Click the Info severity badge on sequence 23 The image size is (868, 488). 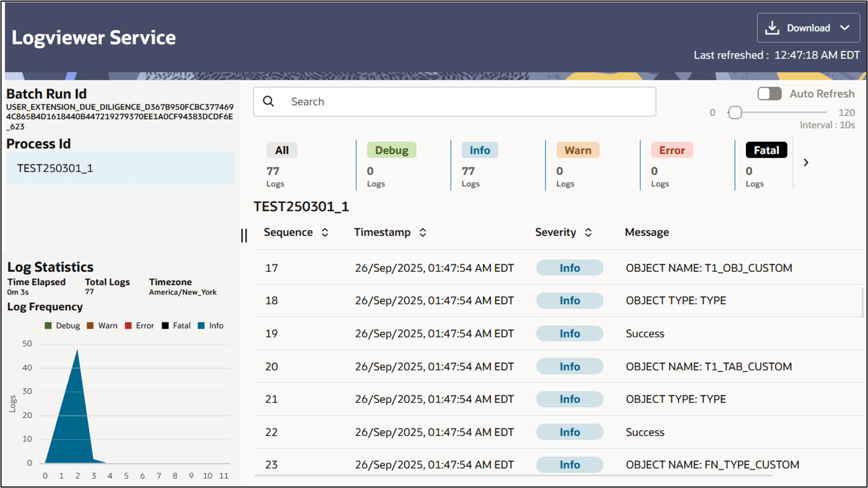[569, 465]
